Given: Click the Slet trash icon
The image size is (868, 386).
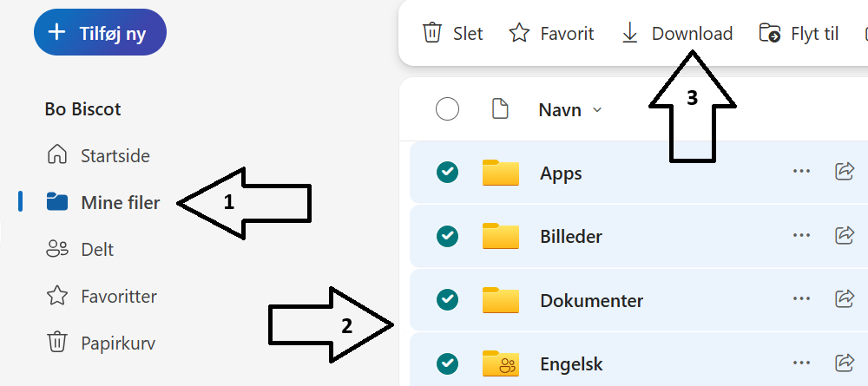Looking at the screenshot, I should pyautogui.click(x=431, y=33).
